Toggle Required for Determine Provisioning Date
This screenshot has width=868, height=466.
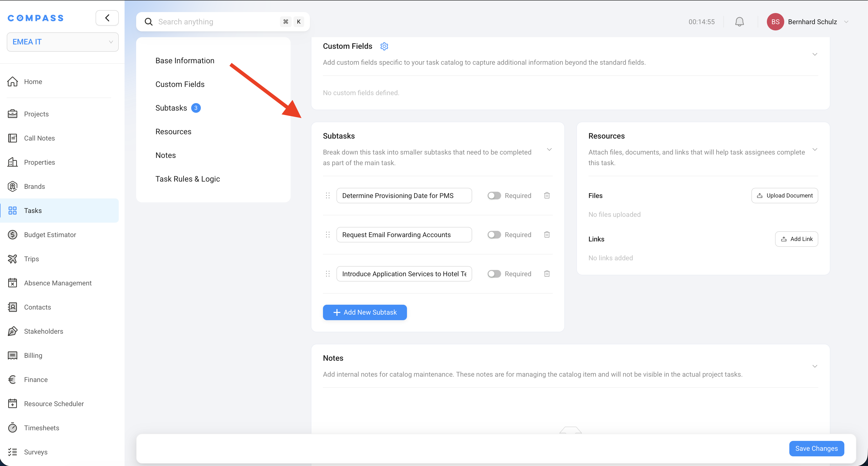coord(494,195)
